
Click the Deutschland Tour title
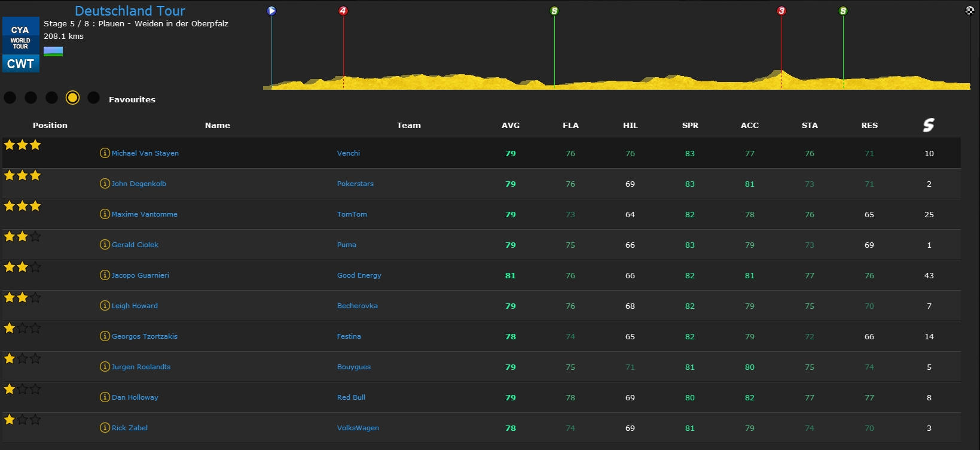tap(130, 11)
